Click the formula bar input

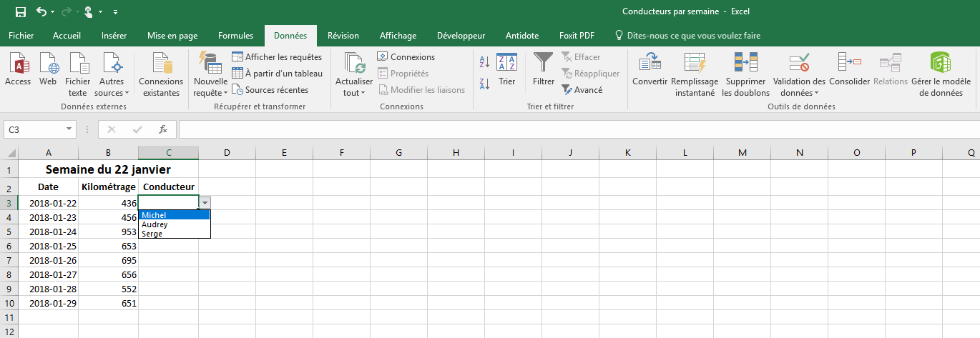(x=578, y=129)
